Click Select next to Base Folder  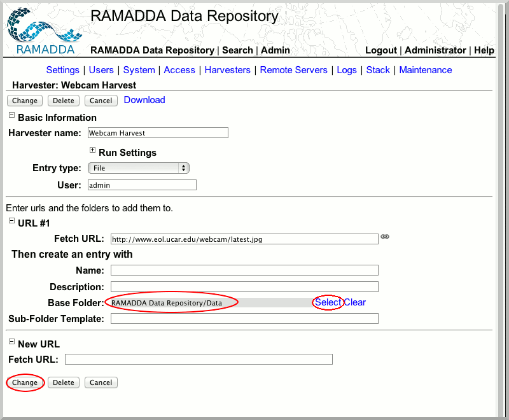pyautogui.click(x=328, y=302)
